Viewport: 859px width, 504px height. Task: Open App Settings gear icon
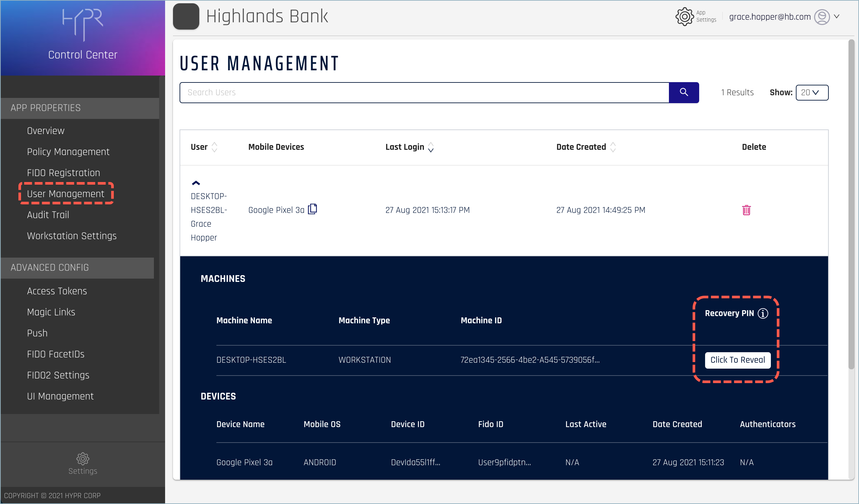684,16
